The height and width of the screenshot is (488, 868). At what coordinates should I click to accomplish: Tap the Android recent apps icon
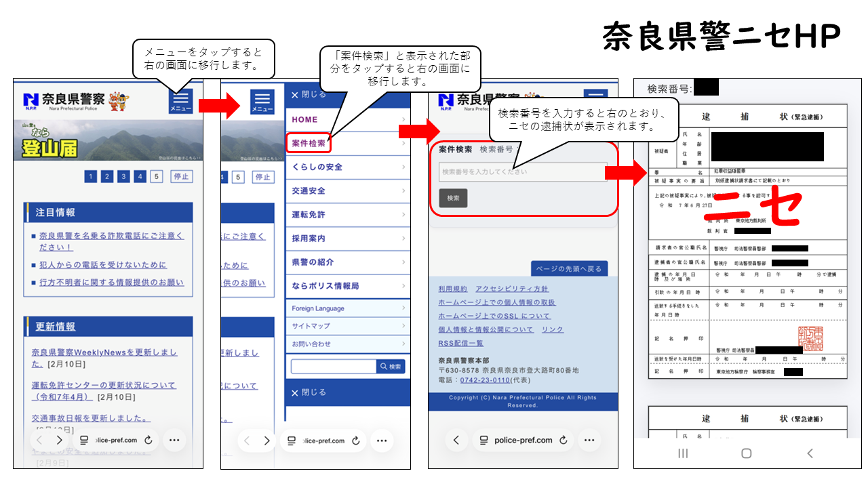[x=683, y=453]
